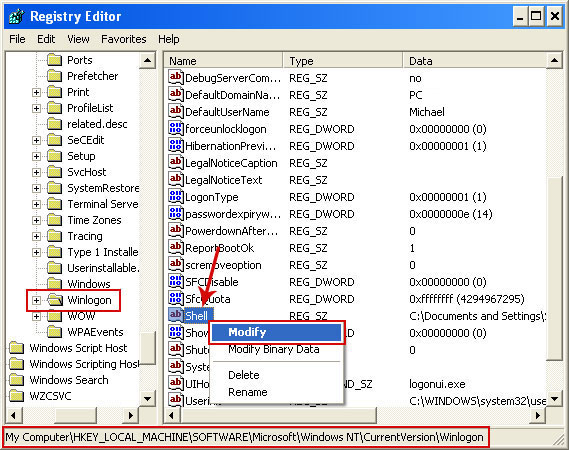Open the Edit menu
This screenshot has height=450, width=569.
coord(46,39)
